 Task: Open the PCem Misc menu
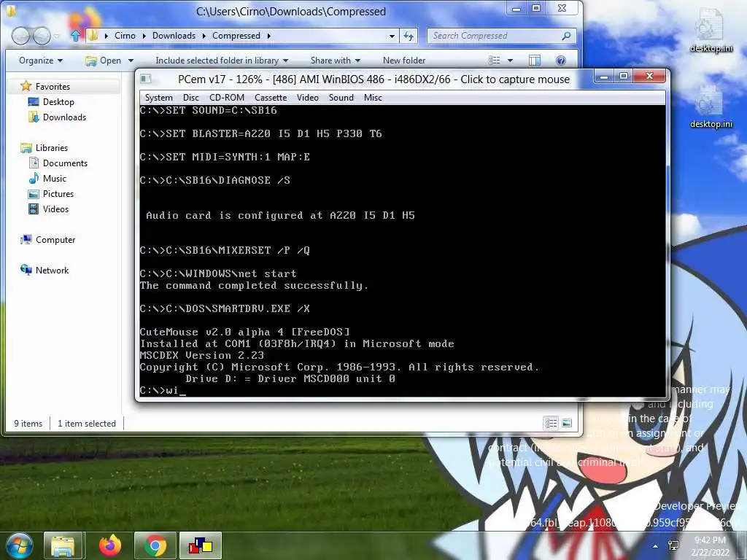(x=373, y=98)
